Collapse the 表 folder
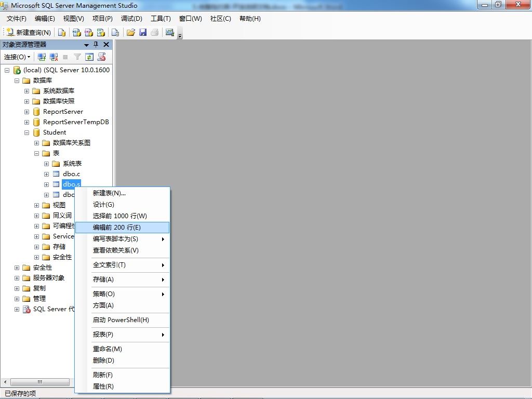This screenshot has height=399, width=532. [36, 153]
